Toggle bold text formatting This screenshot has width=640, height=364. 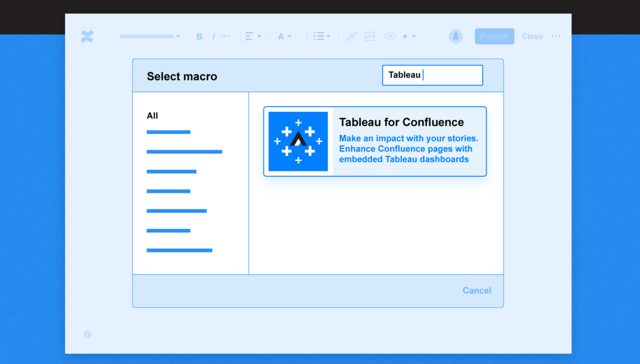click(199, 36)
